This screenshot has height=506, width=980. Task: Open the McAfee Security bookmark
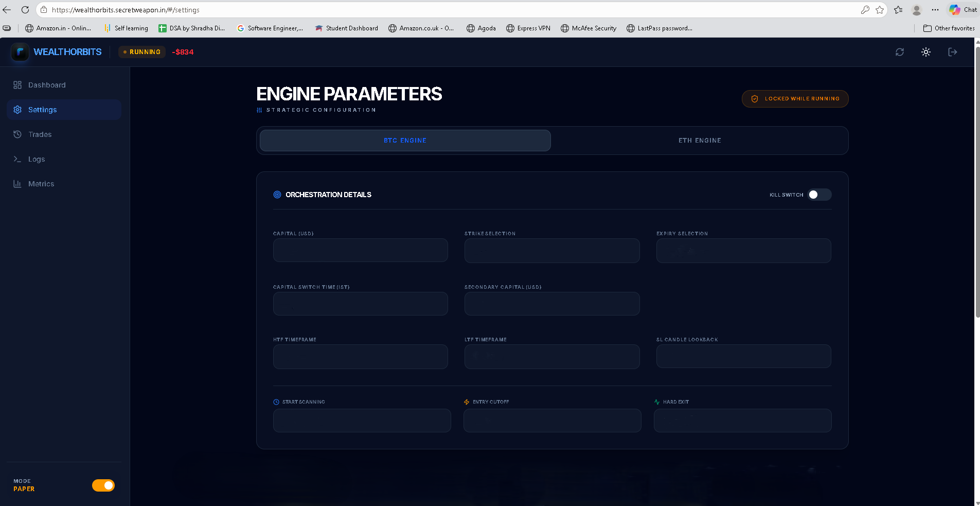point(589,28)
